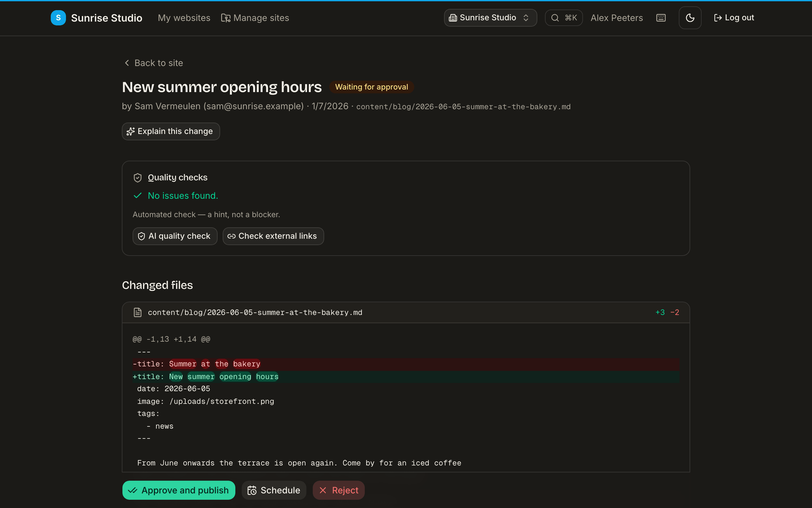Click 'Automated check — a hint, not a blocker.'
Screen dimensions: 812x508
click(206, 215)
